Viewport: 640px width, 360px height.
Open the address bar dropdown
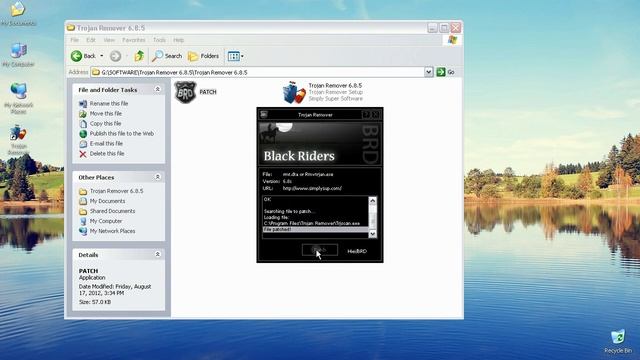point(428,72)
